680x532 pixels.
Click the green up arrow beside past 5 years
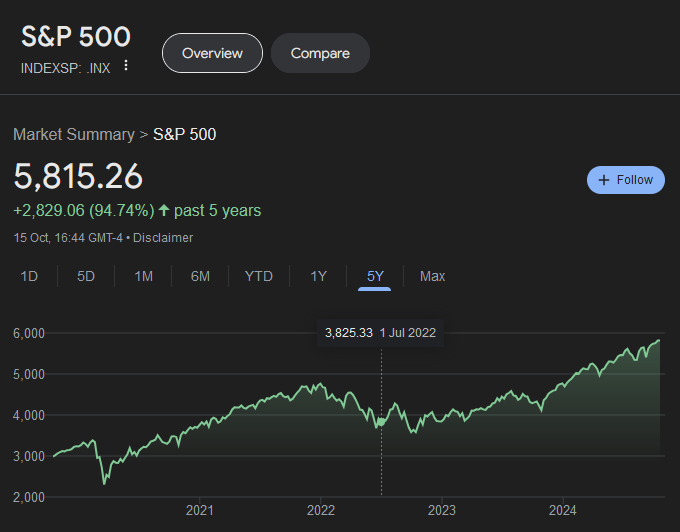(x=164, y=211)
